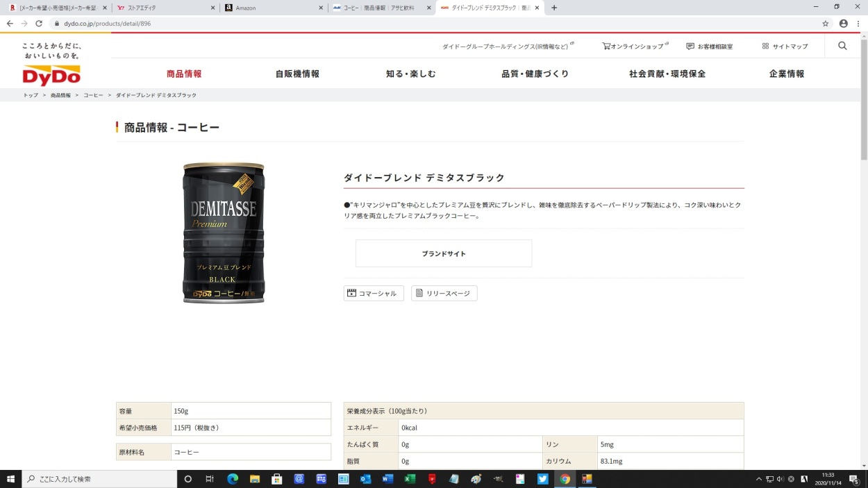The width and height of the screenshot is (868, 488).
Task: Open ダイドーグループホールディングス link
Action: coord(508,47)
